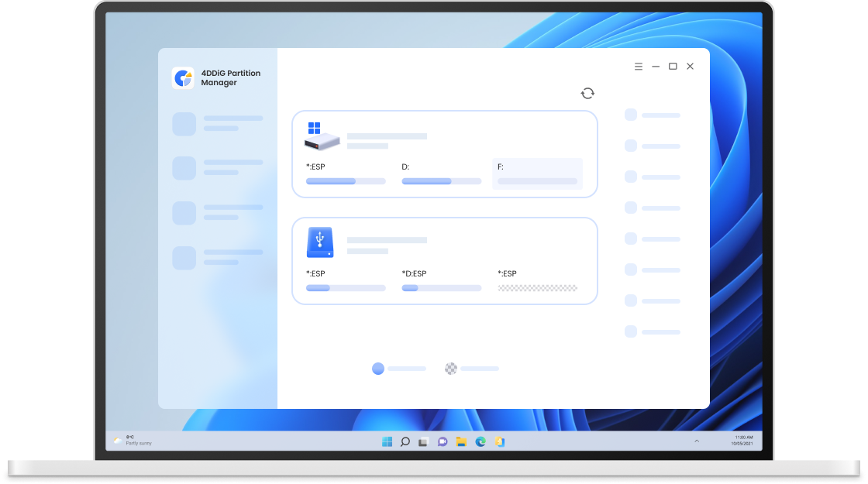Image resolution: width=868 pixels, height=484 pixels.
Task: Open the Chat app on the taskbar
Action: click(443, 441)
